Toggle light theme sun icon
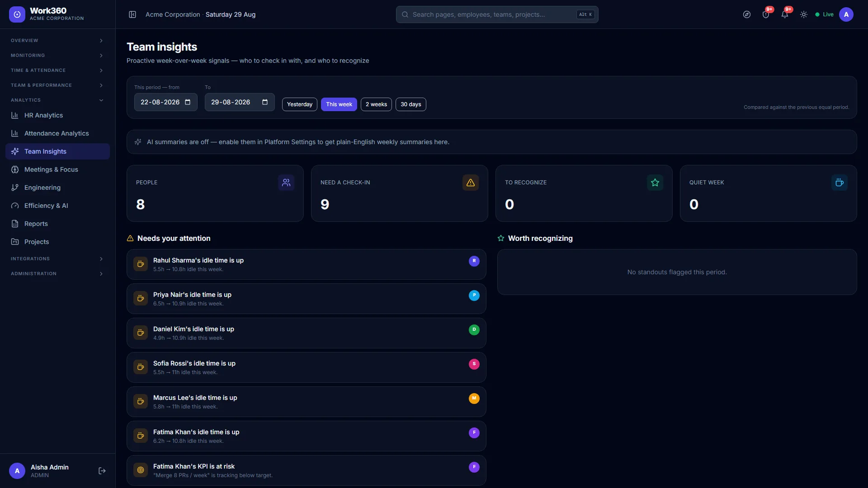 coord(804,14)
